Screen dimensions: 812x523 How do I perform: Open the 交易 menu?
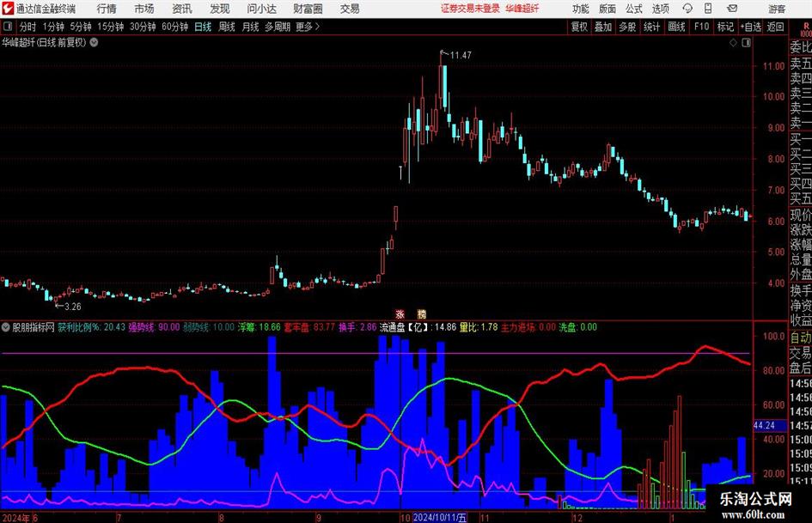point(350,9)
